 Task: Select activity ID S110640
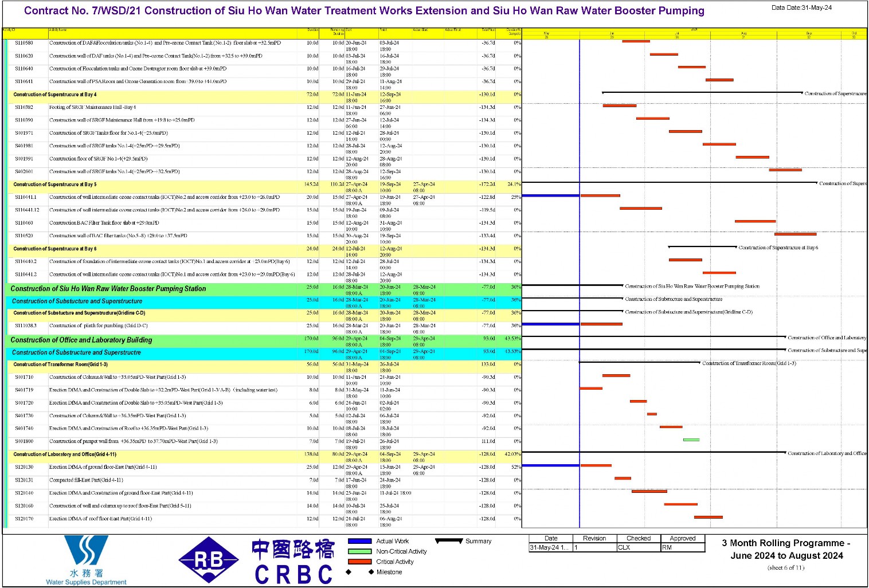(x=24, y=69)
